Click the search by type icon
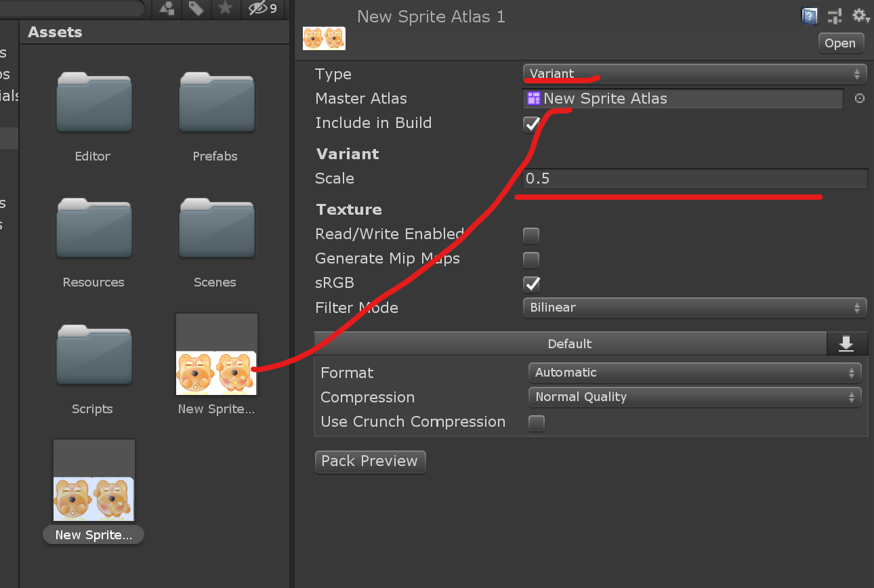Screen dimensions: 874x588 point(166,9)
